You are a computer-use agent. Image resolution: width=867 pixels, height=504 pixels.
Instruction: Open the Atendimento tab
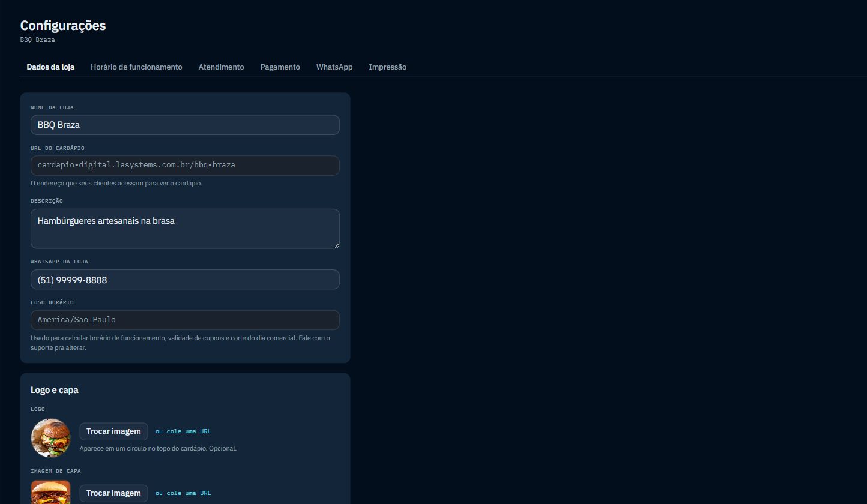pyautogui.click(x=221, y=67)
